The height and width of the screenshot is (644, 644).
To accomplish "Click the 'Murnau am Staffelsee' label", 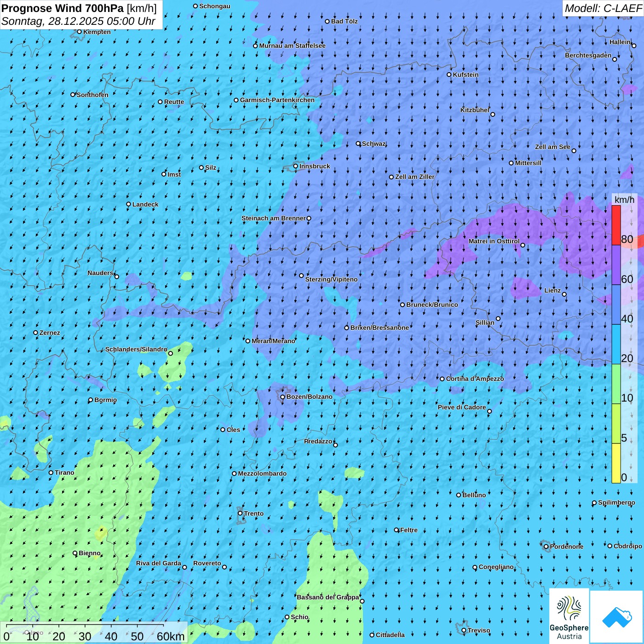I will tap(293, 46).
